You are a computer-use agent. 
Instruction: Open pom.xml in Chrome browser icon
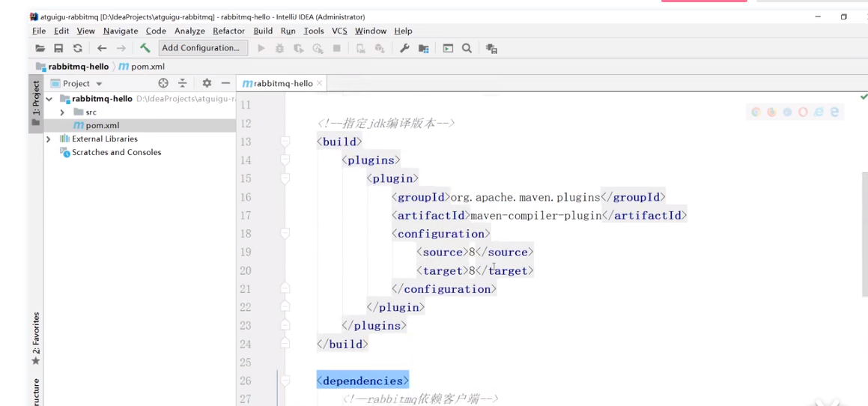(x=756, y=112)
